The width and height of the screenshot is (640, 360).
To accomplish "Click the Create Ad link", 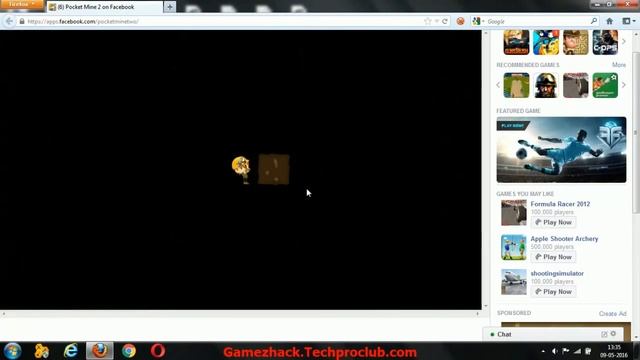I will click(612, 313).
